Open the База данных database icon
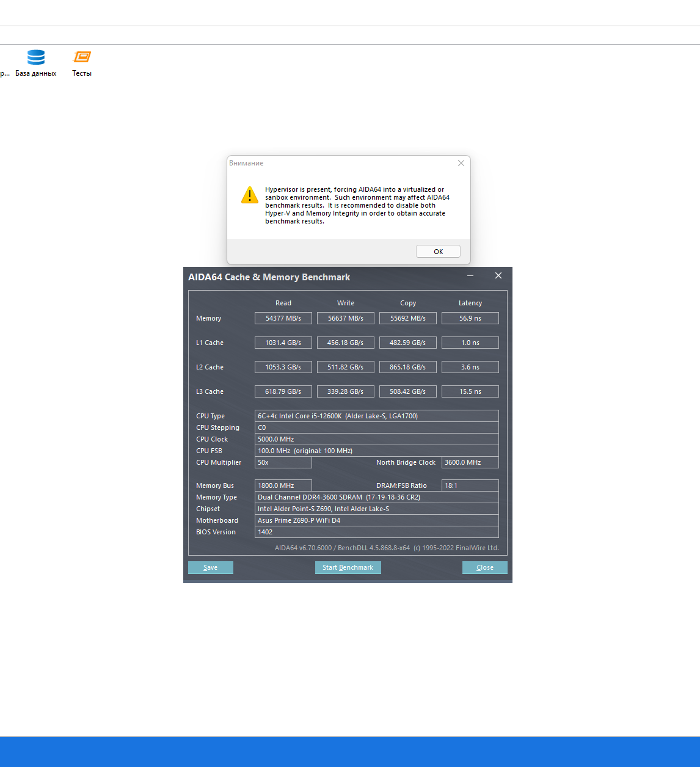 point(36,63)
